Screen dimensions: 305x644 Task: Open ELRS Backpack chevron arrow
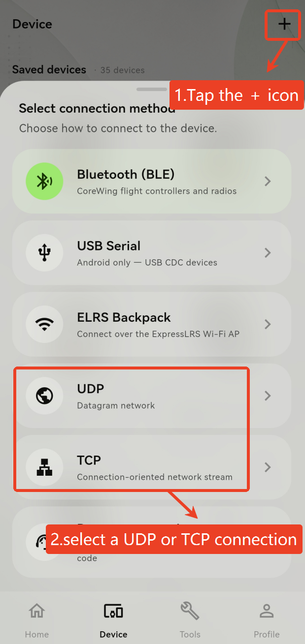268,324
